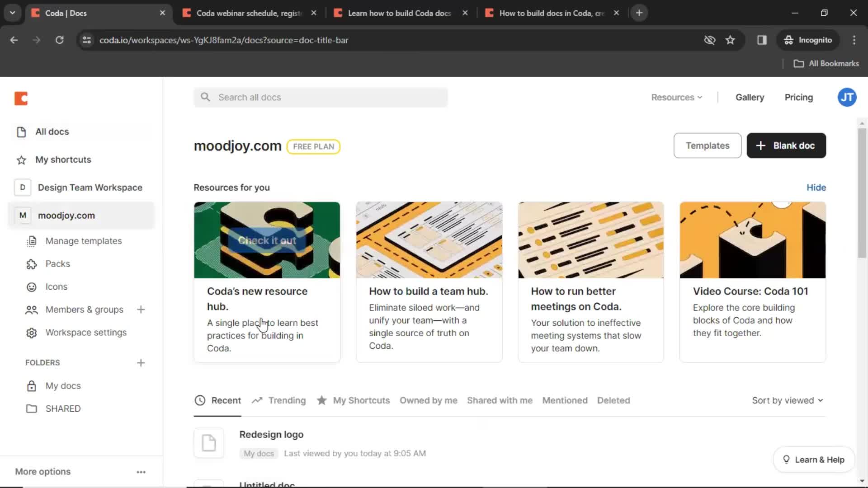Switch to Shared with me tab
The image size is (868, 488).
click(500, 400)
